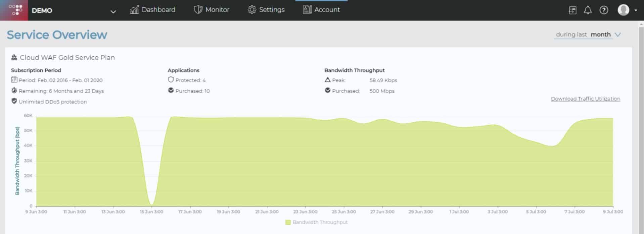The height and width of the screenshot is (234, 644).
Task: Click the product logo in the top-left corner
Action: tap(14, 10)
